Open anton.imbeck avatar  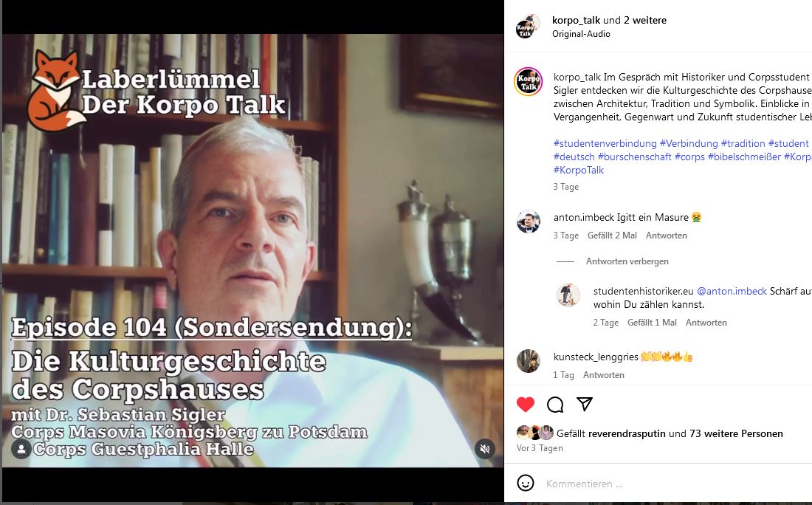[x=529, y=221]
